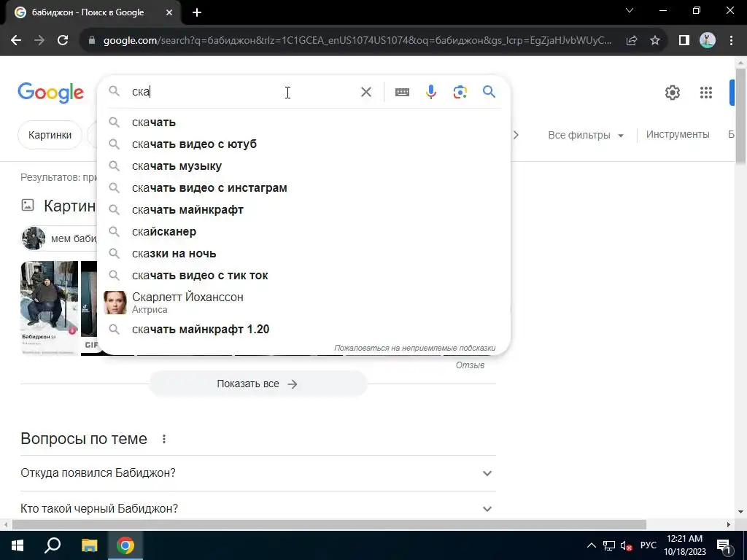747x560 pixels.
Task: Select suggestion скачать
Action: pos(303,122)
